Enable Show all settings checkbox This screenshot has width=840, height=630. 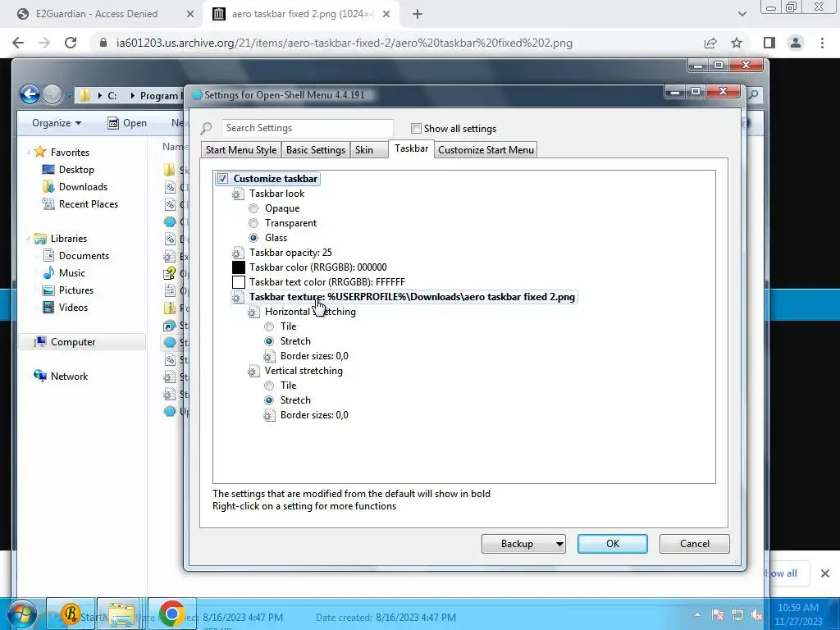(416, 129)
